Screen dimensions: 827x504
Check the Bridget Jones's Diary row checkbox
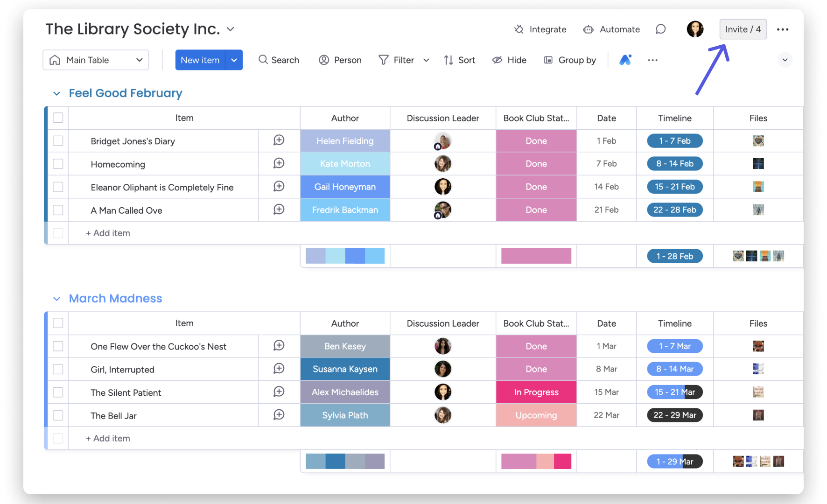click(58, 141)
